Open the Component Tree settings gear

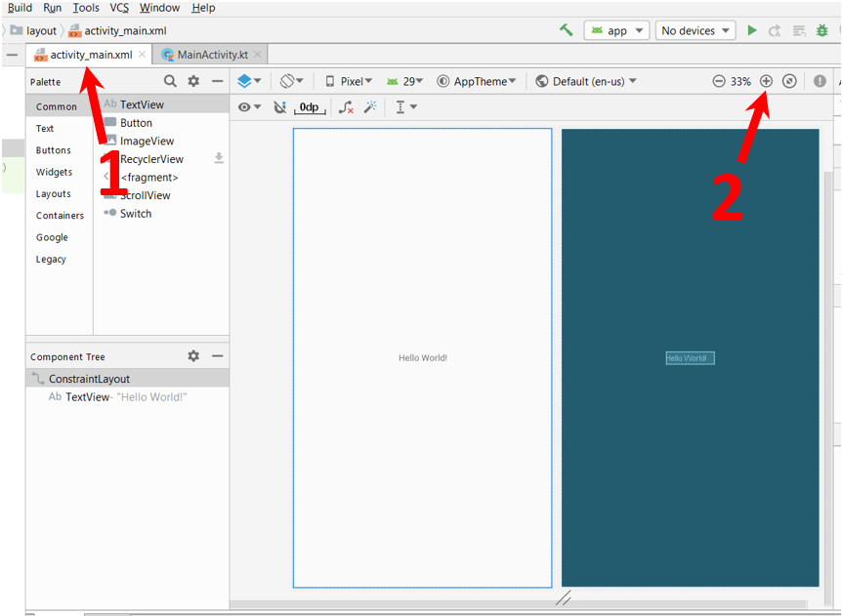click(x=193, y=356)
